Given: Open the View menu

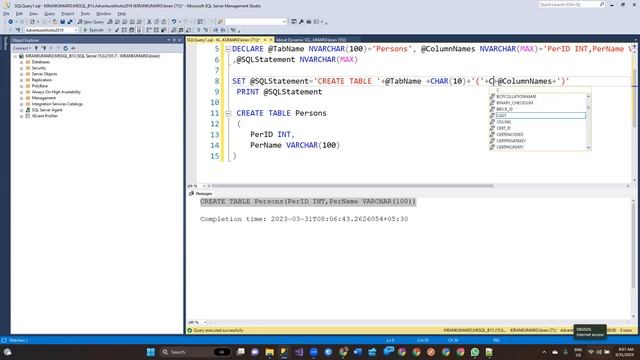Looking at the screenshot, I should point(33,14).
